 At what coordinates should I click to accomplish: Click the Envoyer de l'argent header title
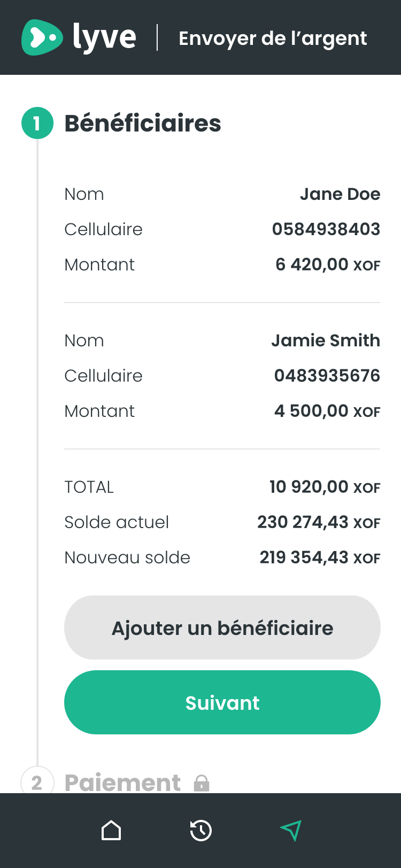[x=273, y=38]
